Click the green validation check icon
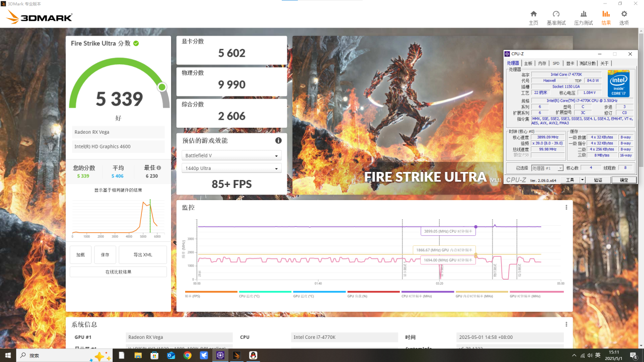The image size is (644, 362). [136, 43]
